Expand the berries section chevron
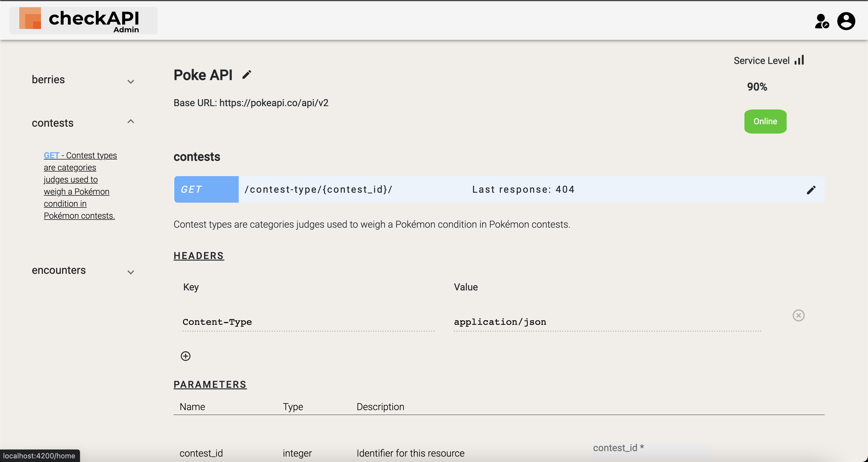This screenshot has width=868, height=462. (131, 82)
